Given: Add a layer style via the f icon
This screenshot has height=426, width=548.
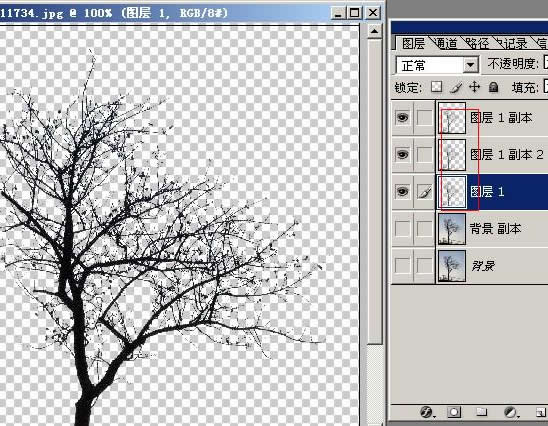Looking at the screenshot, I should [427, 412].
